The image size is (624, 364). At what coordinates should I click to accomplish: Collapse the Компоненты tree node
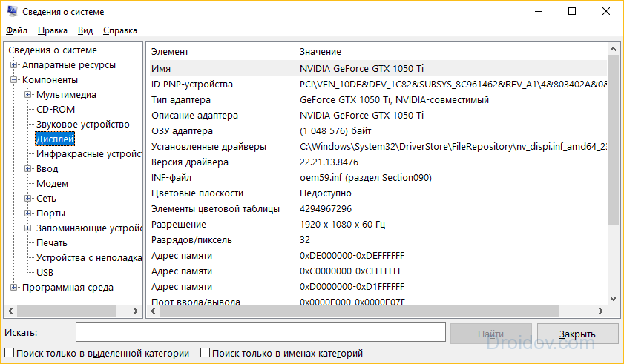pos(13,79)
